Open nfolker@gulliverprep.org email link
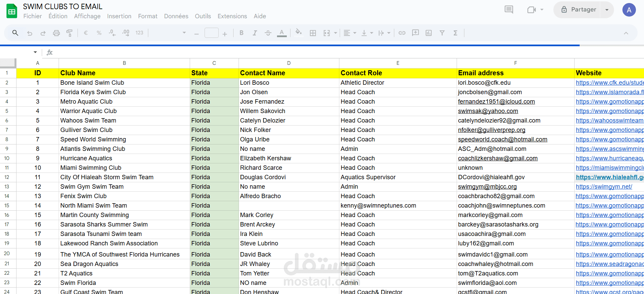 [x=492, y=130]
